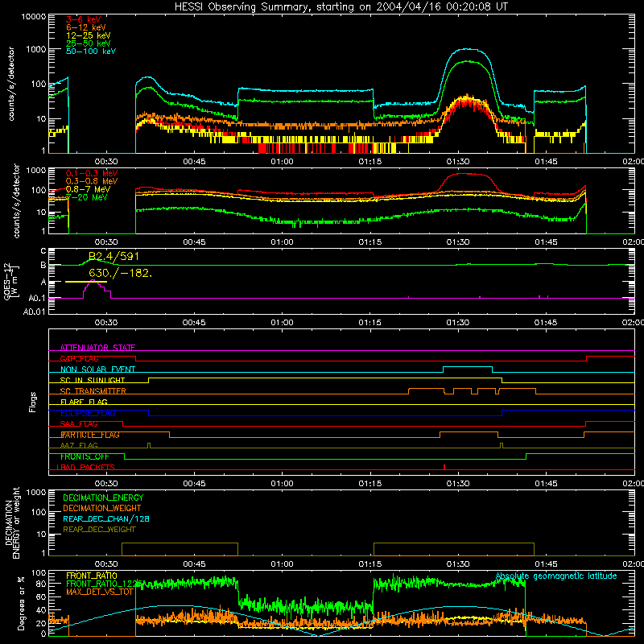Click the 01:30 time label below the flags panel
This screenshot has height=644, width=644.
[458, 484]
